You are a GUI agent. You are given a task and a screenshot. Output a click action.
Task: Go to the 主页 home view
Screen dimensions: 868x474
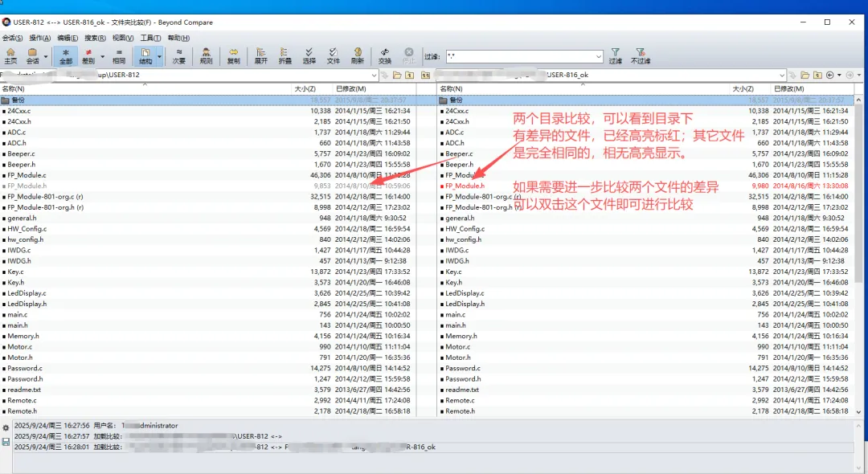10,56
